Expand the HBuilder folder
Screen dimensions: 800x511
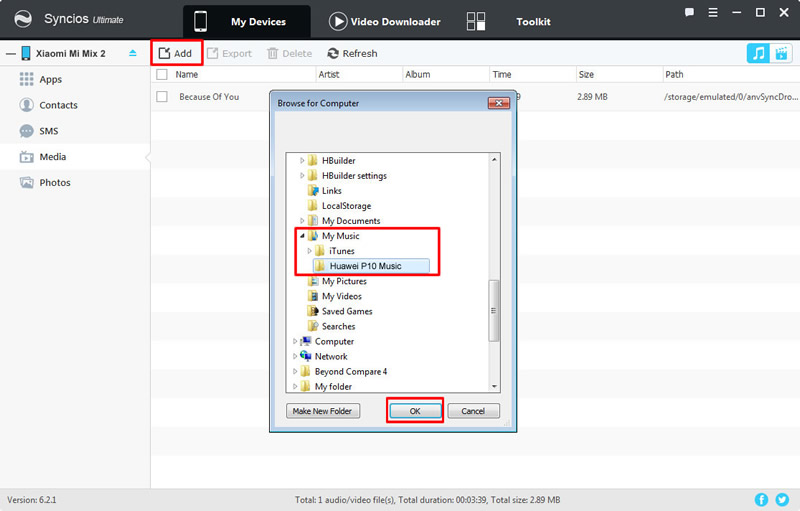(x=302, y=160)
